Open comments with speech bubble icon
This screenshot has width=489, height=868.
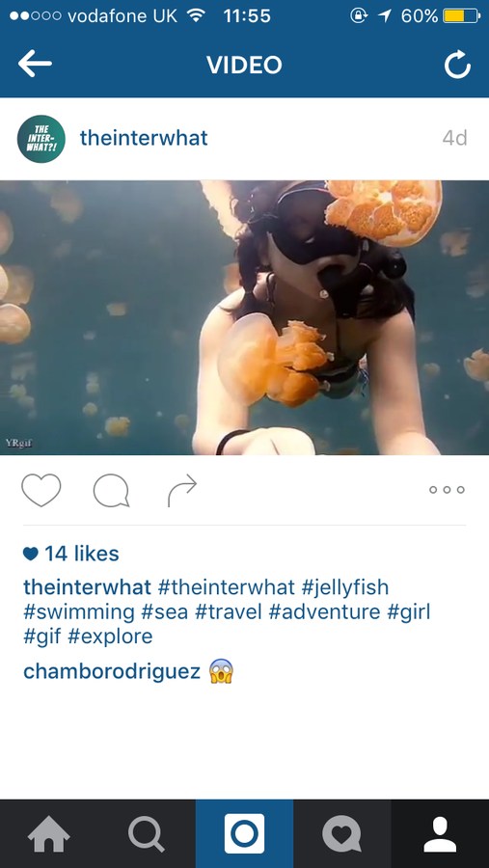click(x=111, y=491)
